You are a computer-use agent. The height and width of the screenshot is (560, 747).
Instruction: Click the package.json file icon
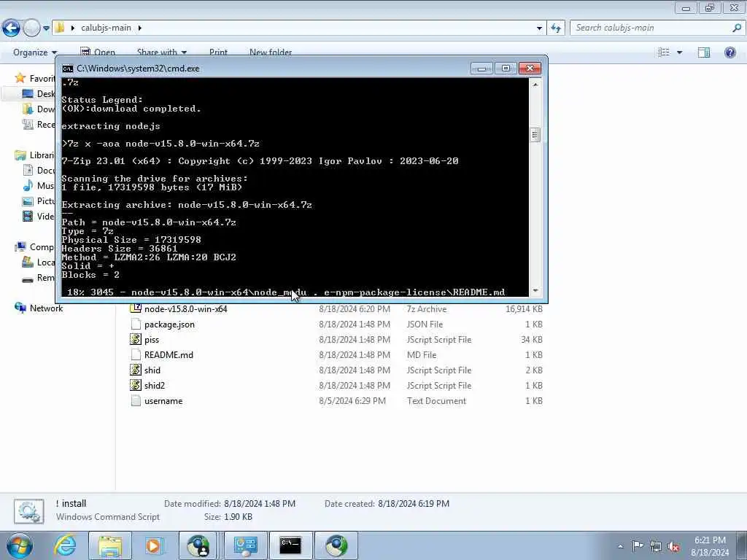136,324
